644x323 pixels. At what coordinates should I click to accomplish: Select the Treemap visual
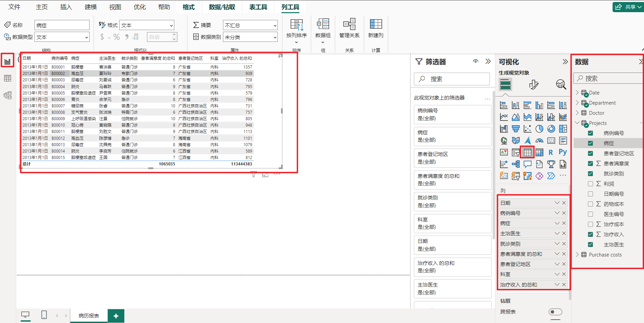click(x=563, y=129)
